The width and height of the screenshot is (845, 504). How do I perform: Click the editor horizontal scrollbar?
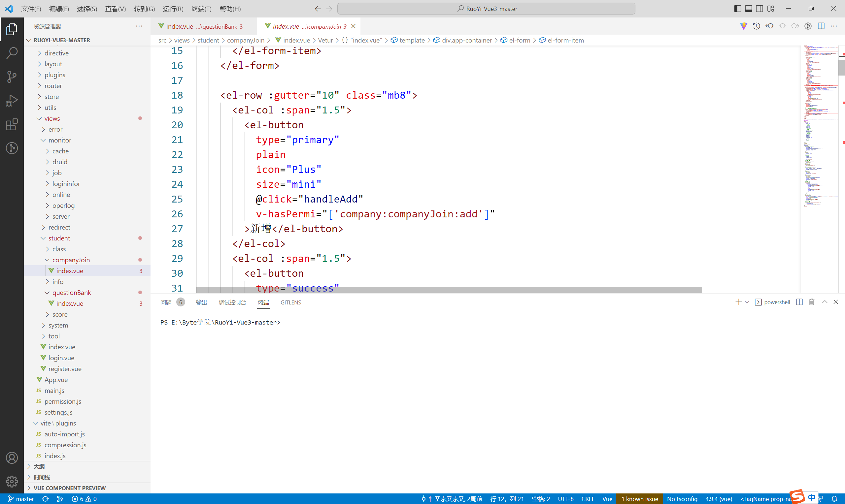449,290
